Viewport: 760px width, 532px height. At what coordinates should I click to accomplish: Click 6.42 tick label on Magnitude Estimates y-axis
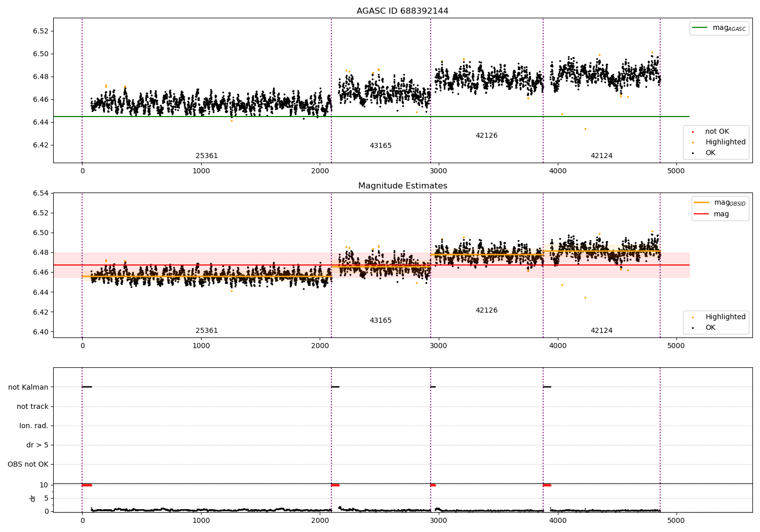point(41,312)
